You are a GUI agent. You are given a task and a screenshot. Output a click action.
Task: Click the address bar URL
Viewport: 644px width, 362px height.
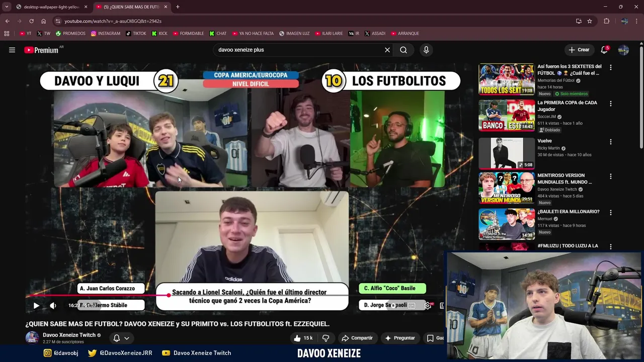[113, 21]
